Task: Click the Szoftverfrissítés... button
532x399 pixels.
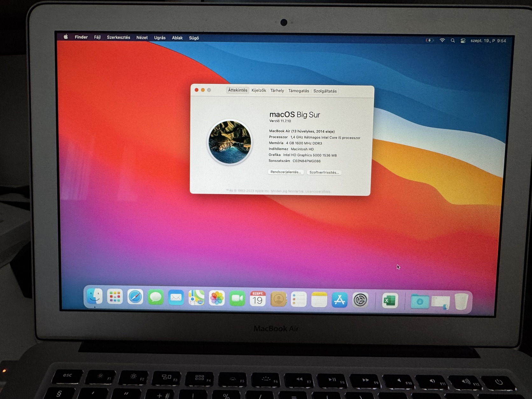Action: (324, 172)
